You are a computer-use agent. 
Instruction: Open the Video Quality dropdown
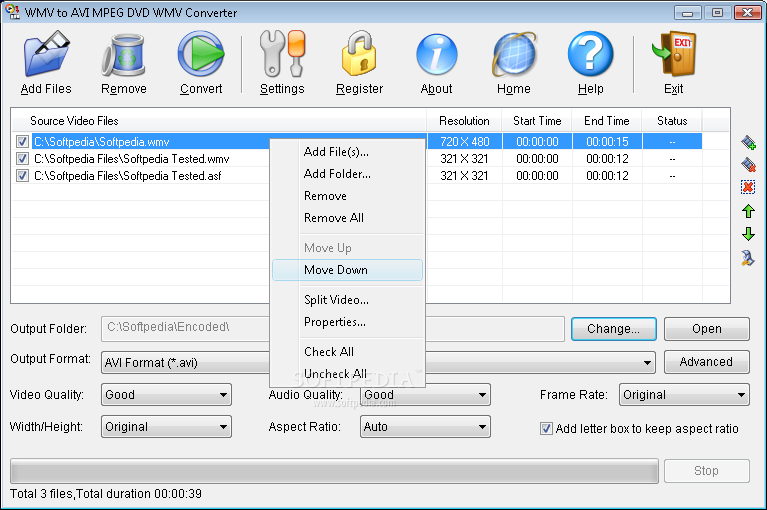tap(166, 395)
